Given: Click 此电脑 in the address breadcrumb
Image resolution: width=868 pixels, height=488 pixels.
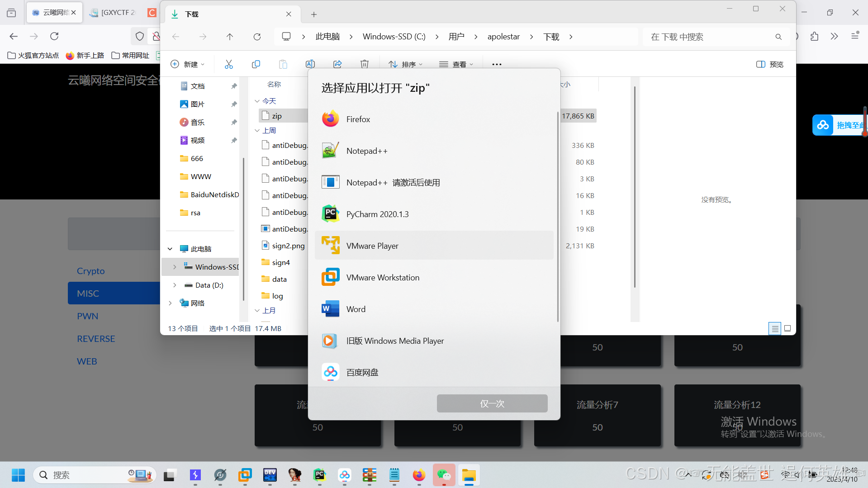Looking at the screenshot, I should coord(327,37).
